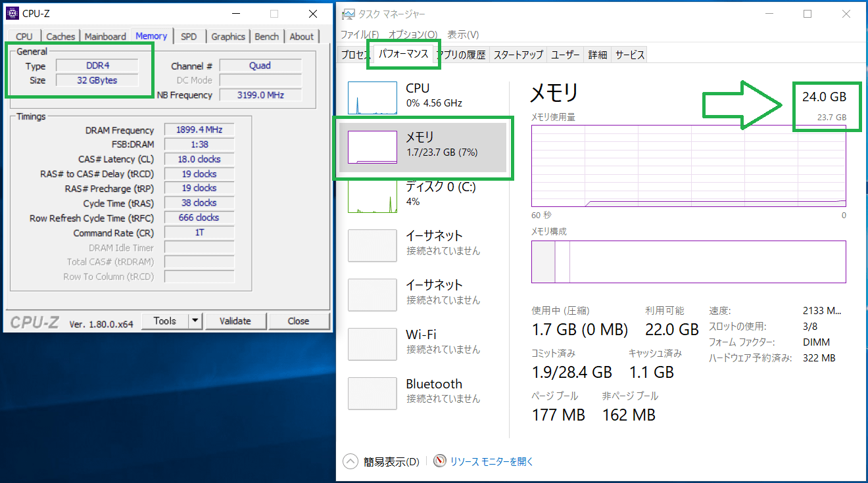868x483 pixels.
Task: Click the Size field showing 32 GBytes
Action: point(97,80)
